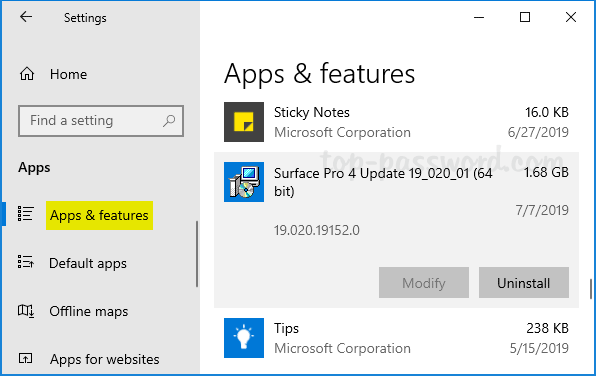This screenshot has height=376, width=596.
Task: Open the Offline maps icon
Action: point(25,311)
